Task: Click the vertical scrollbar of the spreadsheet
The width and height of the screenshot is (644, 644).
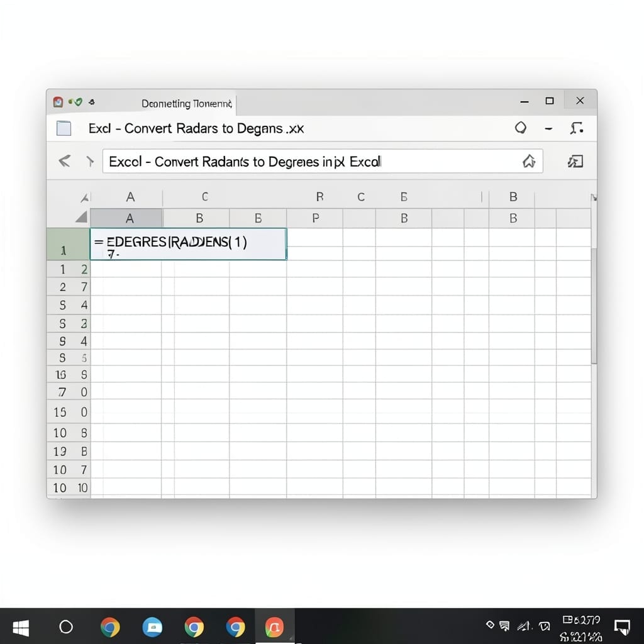Action: tap(594, 306)
